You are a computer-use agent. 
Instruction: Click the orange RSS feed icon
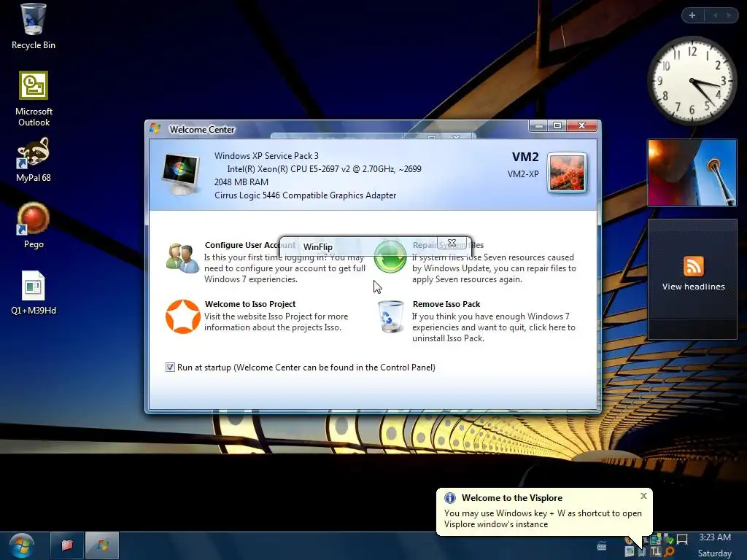tap(693, 265)
